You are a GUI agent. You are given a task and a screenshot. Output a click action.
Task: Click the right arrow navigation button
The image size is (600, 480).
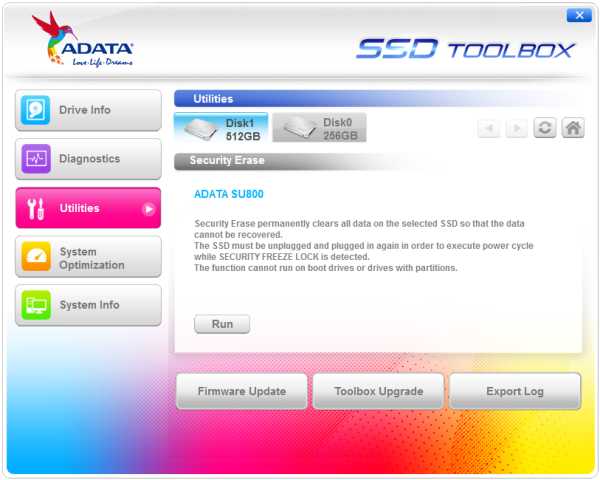(x=517, y=128)
